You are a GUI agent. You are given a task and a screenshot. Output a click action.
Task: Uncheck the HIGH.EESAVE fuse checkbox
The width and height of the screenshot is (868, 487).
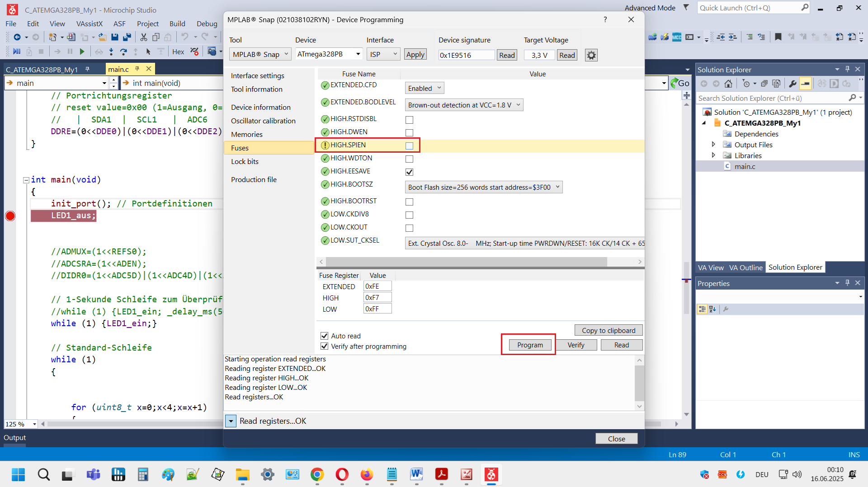(x=409, y=172)
